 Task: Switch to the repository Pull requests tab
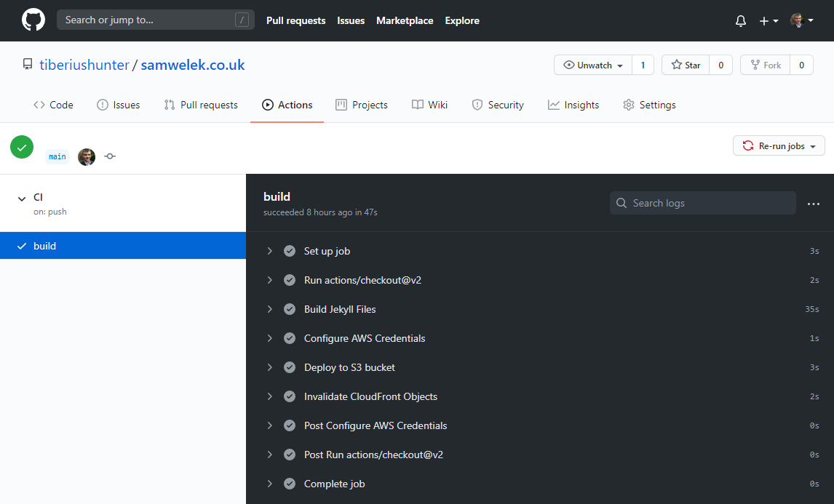click(201, 105)
